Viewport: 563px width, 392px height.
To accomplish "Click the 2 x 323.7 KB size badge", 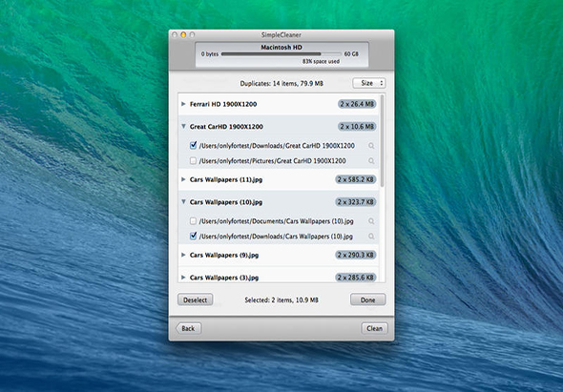I will tap(356, 202).
